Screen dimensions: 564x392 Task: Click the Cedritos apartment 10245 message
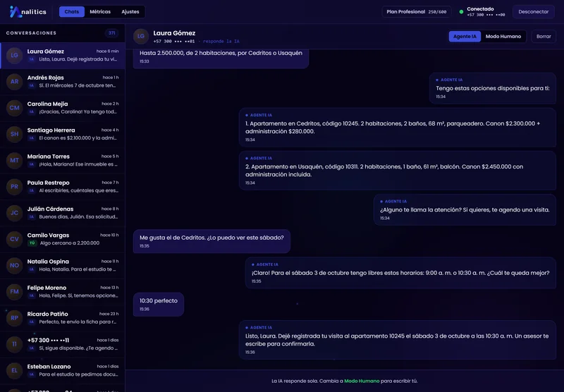tap(398, 128)
